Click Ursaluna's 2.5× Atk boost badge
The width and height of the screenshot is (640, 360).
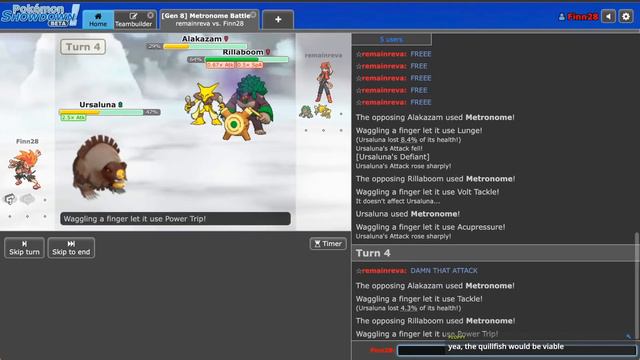click(x=73, y=118)
